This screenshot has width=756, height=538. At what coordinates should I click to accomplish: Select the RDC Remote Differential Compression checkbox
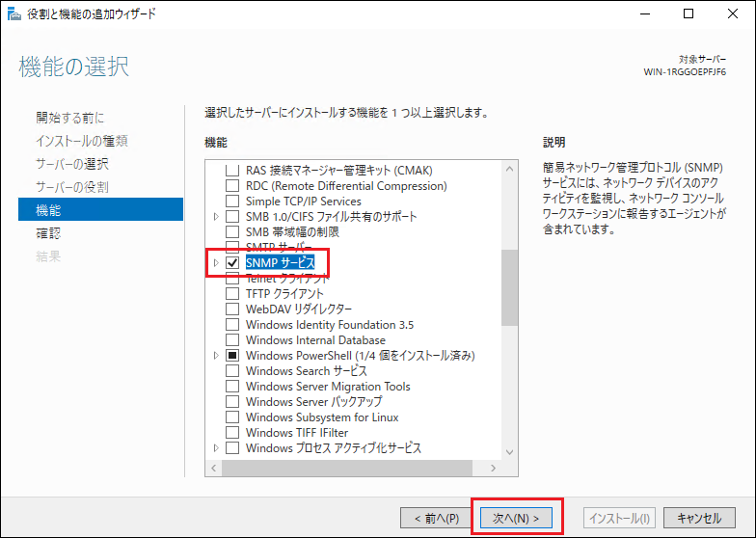(231, 185)
